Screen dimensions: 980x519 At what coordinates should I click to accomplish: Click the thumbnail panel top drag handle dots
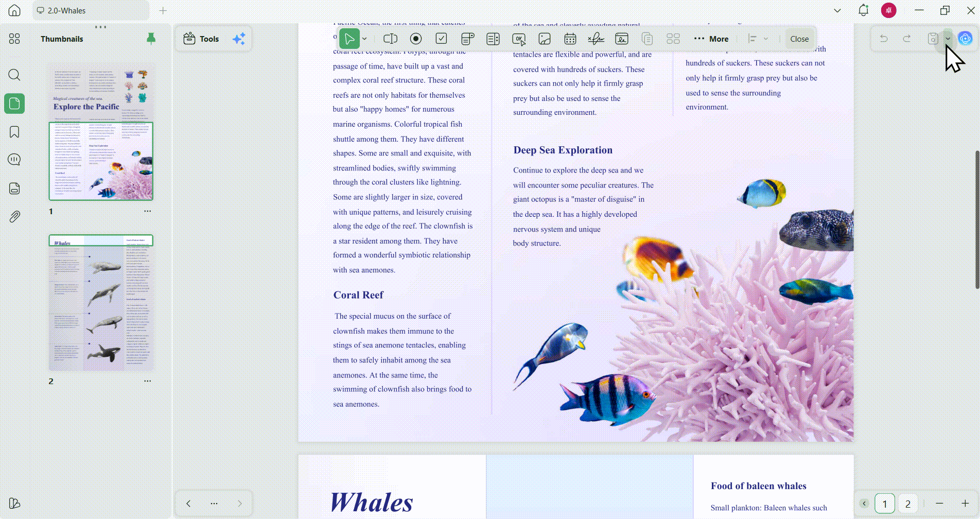(x=101, y=27)
